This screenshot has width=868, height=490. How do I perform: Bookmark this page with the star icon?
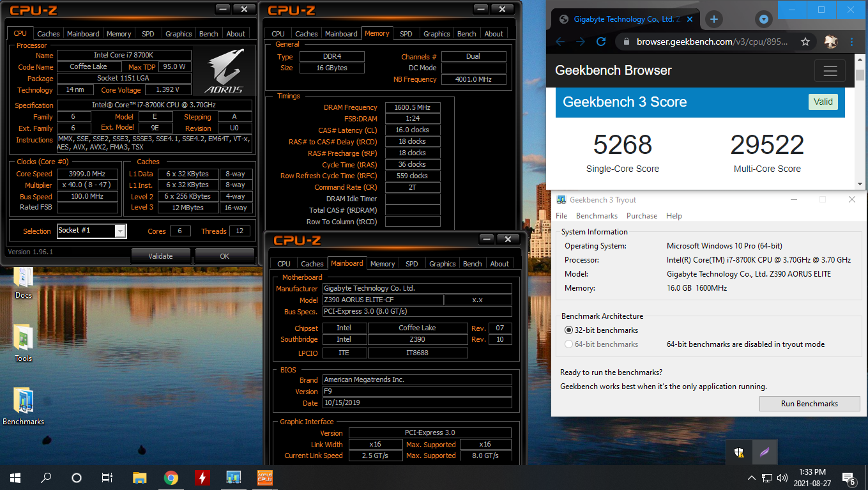(805, 42)
